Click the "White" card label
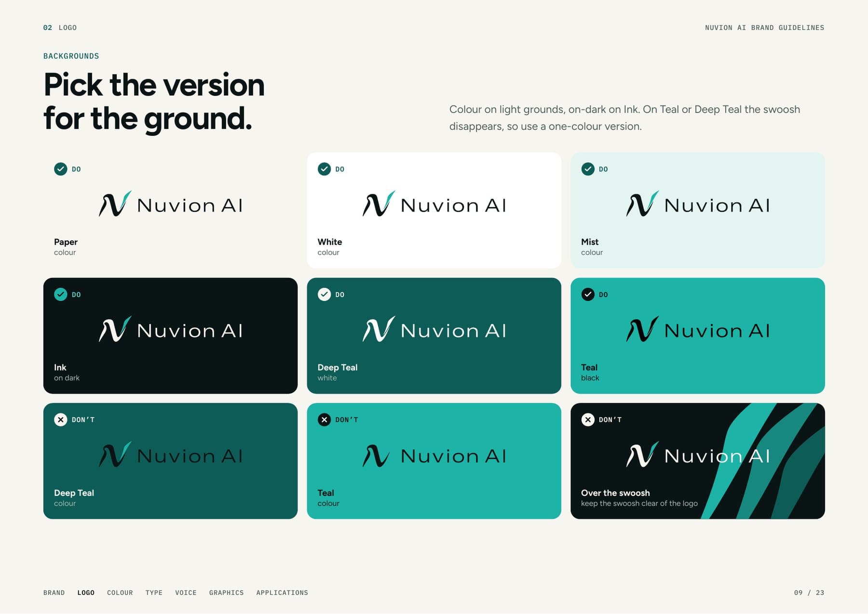868x614 pixels. pos(329,242)
